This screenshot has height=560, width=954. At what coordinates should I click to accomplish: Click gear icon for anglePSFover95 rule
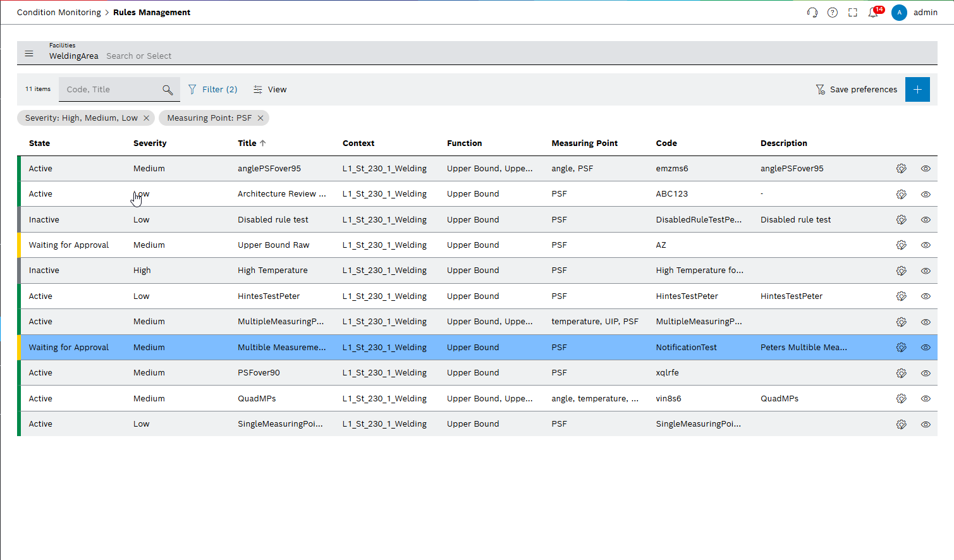[x=902, y=169]
